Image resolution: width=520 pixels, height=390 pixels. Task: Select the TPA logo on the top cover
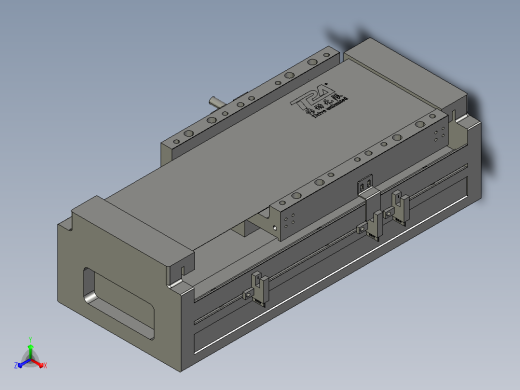pos(319,100)
